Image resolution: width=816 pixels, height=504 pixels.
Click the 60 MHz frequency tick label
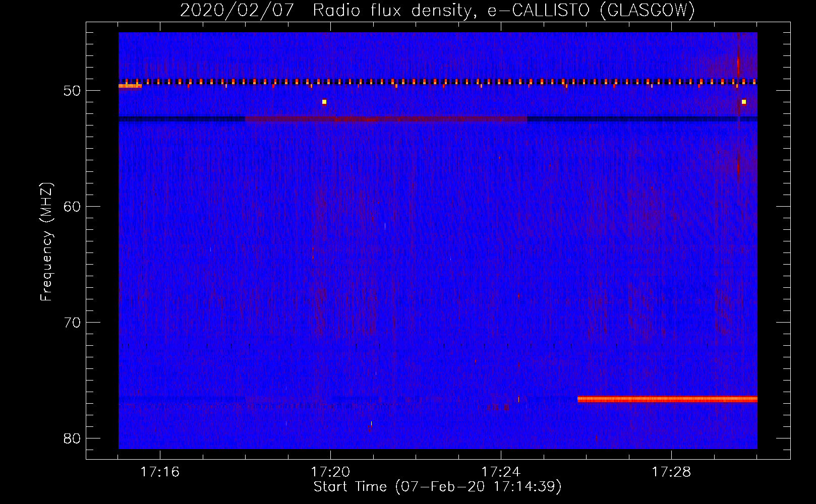tap(72, 207)
